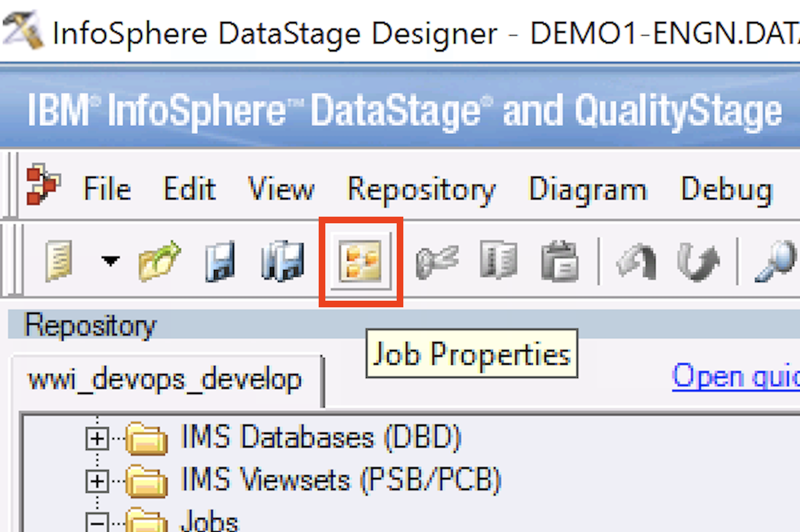Open the Repository menu
This screenshot has height=532, width=800.
[421, 189]
